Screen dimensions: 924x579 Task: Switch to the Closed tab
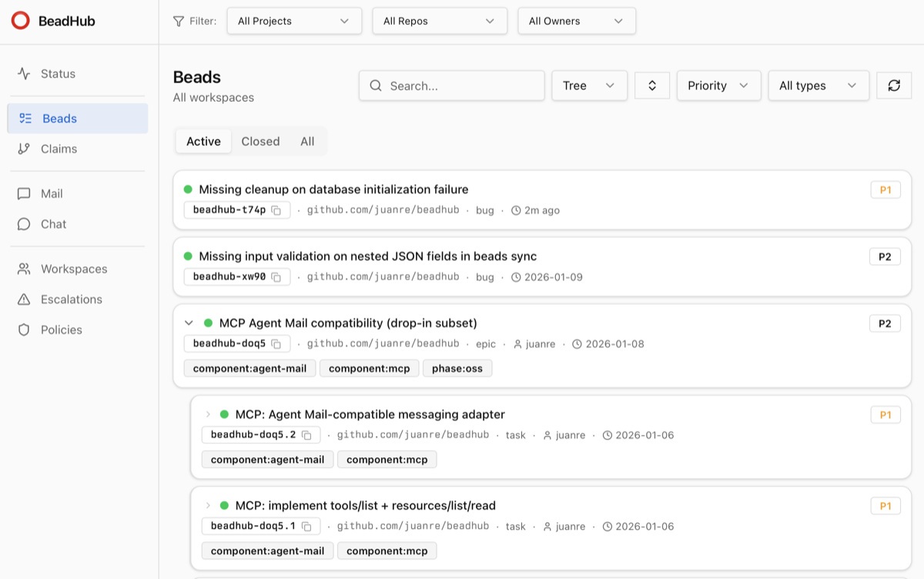point(260,142)
